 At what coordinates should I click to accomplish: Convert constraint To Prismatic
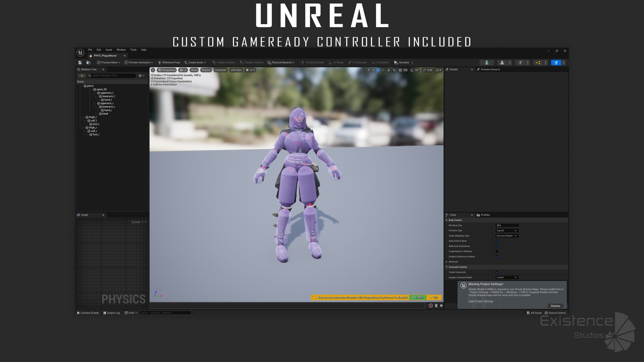(357, 62)
